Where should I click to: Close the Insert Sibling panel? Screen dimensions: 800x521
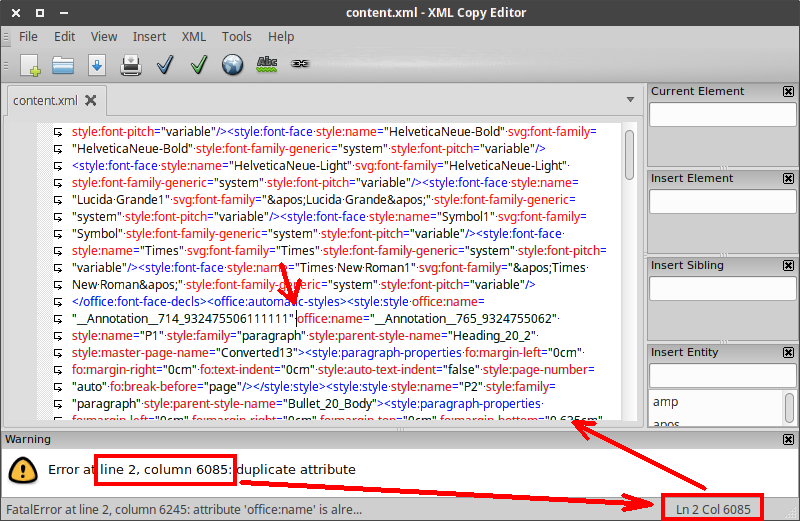pos(788,265)
